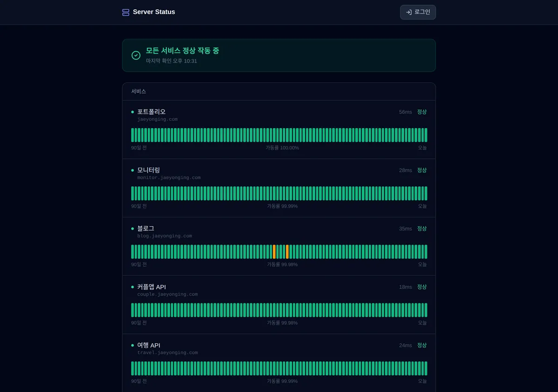Click travel.jaeyonging.com domain text

[x=167, y=353]
